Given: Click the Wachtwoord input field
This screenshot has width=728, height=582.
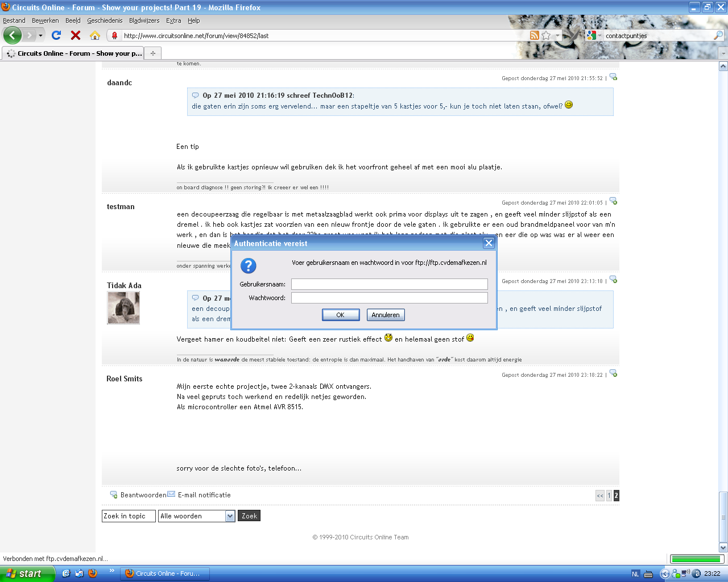Looking at the screenshot, I should coord(389,298).
